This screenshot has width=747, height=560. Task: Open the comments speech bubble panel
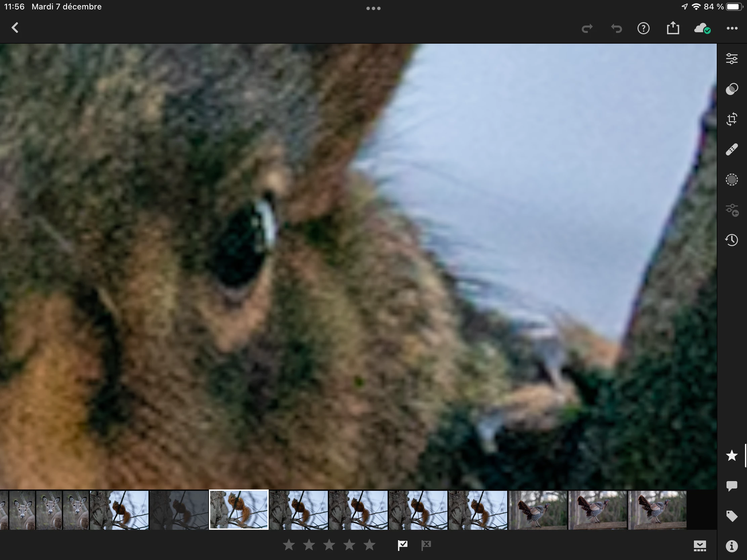point(732,486)
